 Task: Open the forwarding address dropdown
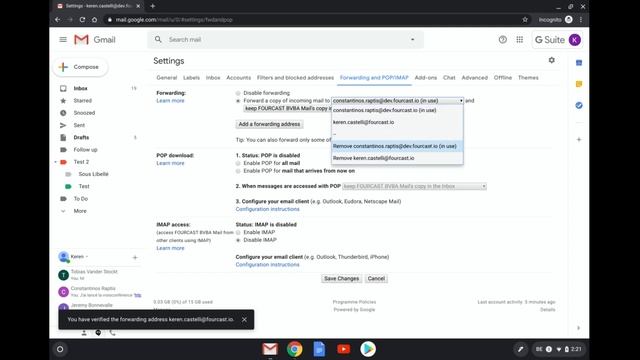(398, 100)
